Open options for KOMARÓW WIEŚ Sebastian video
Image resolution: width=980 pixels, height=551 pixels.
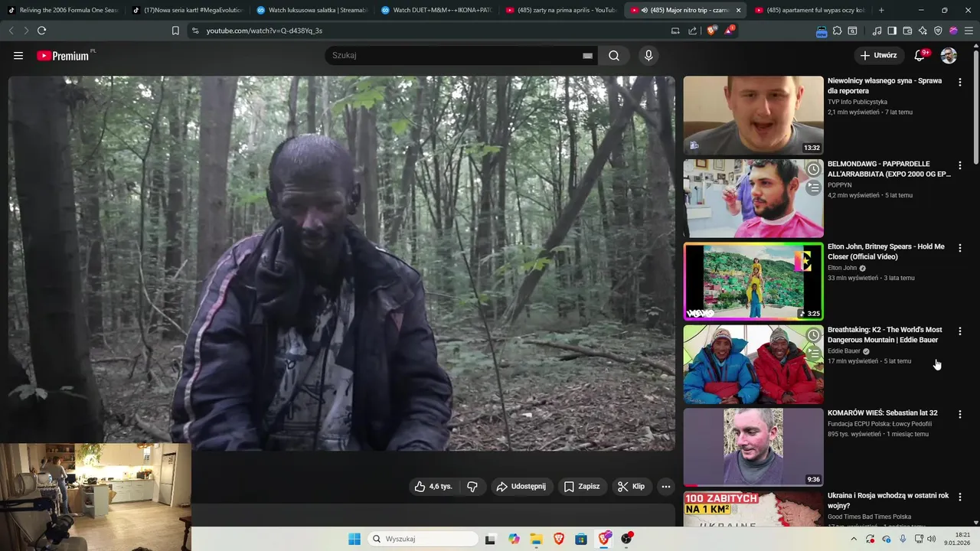[960, 414]
